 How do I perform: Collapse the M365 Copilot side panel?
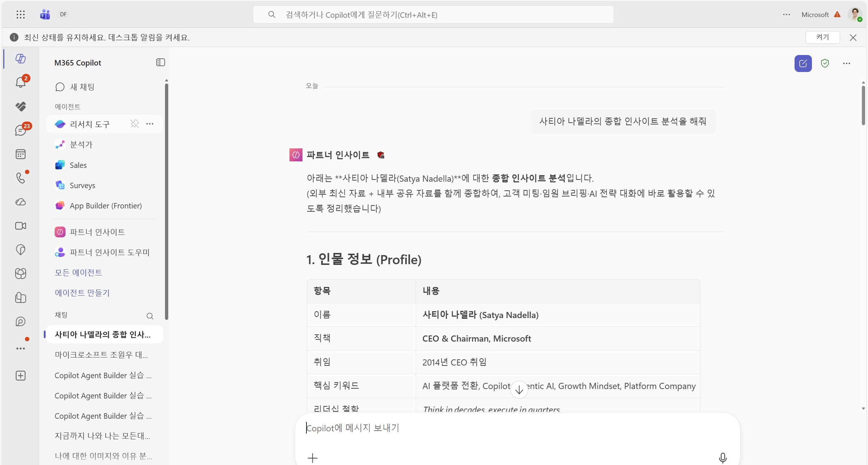click(x=160, y=63)
